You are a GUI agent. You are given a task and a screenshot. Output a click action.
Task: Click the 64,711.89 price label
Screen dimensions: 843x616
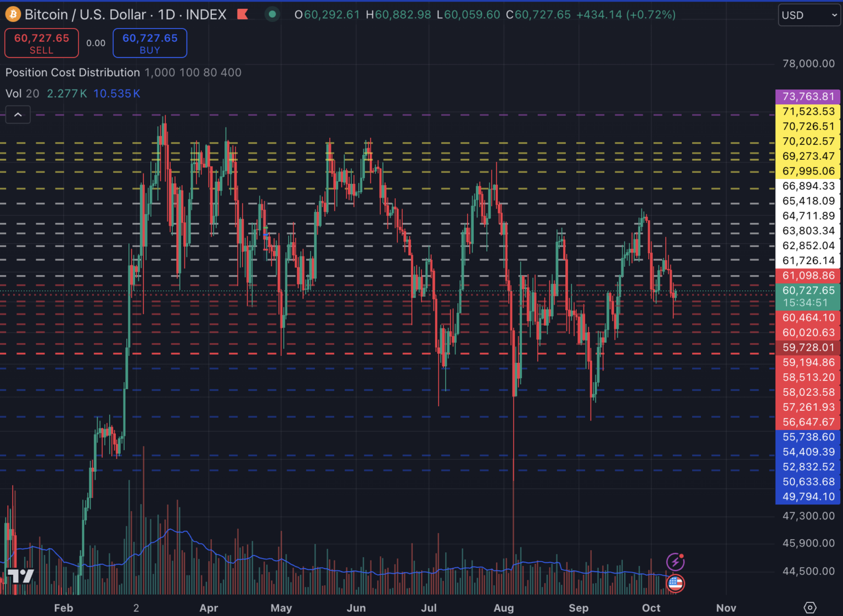click(x=808, y=216)
